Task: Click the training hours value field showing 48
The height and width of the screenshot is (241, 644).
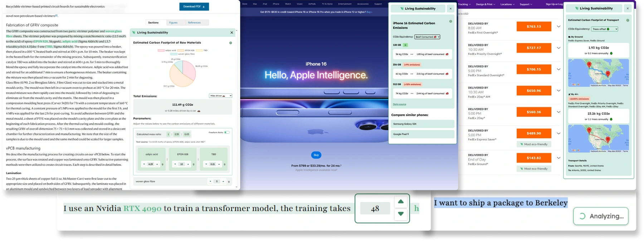Action: (375, 208)
